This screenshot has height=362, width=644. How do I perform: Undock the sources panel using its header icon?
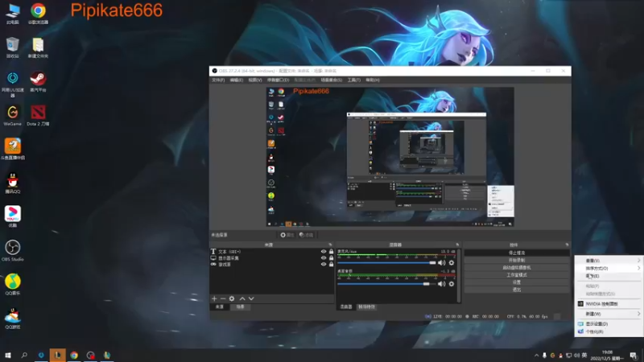point(330,245)
